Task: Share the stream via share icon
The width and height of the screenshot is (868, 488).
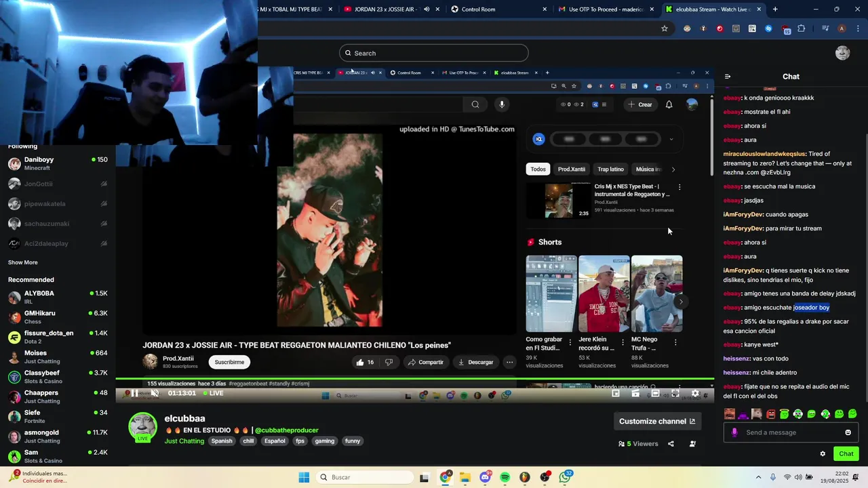Action: 671,444
